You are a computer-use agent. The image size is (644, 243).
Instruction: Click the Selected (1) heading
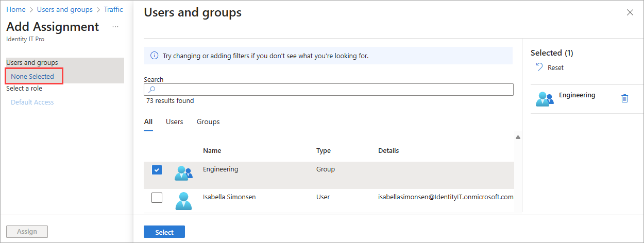coord(552,53)
